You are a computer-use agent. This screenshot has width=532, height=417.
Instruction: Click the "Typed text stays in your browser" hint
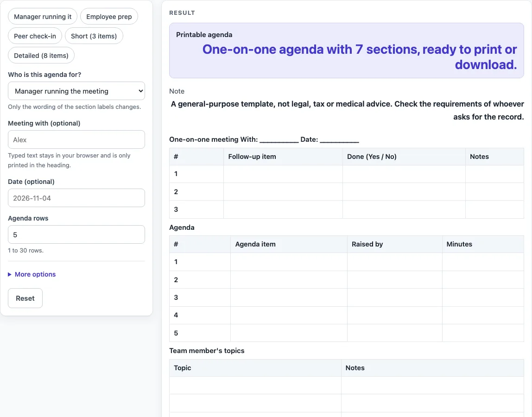coord(69,160)
